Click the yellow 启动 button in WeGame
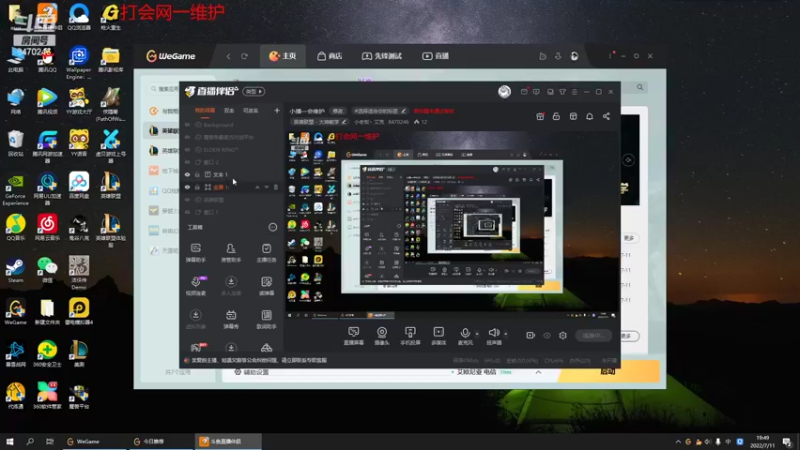Image resolution: width=800 pixels, height=450 pixels. (x=607, y=372)
